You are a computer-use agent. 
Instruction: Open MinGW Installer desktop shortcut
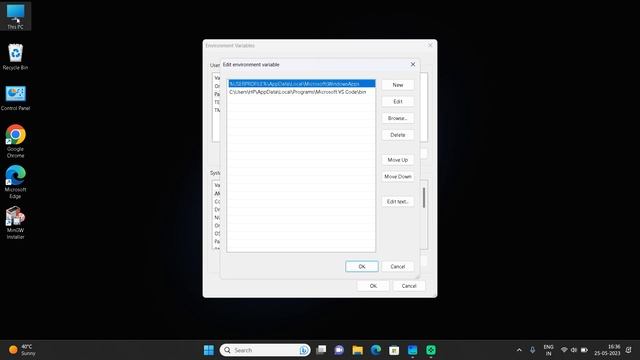coord(16,223)
